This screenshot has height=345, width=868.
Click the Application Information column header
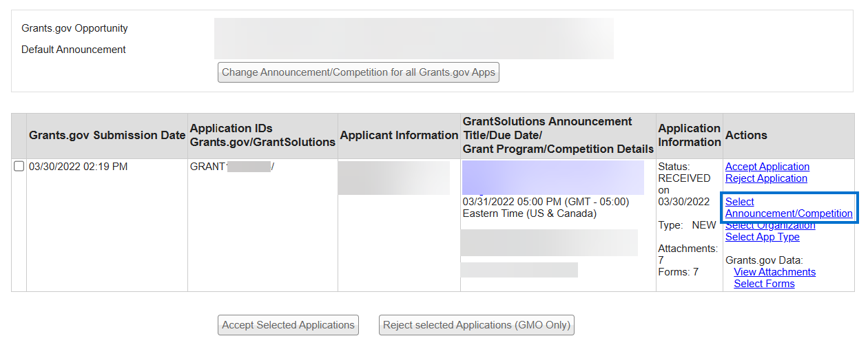689,136
